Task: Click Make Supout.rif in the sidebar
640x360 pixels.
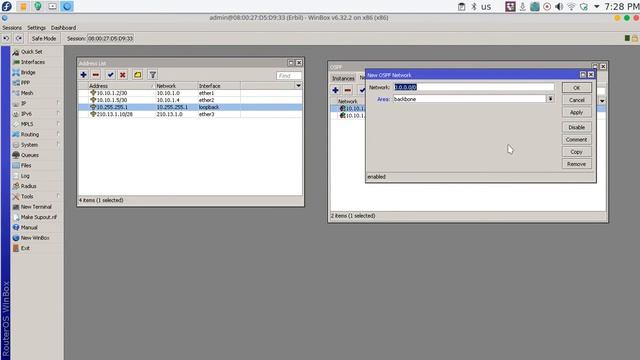Action: pos(38,217)
